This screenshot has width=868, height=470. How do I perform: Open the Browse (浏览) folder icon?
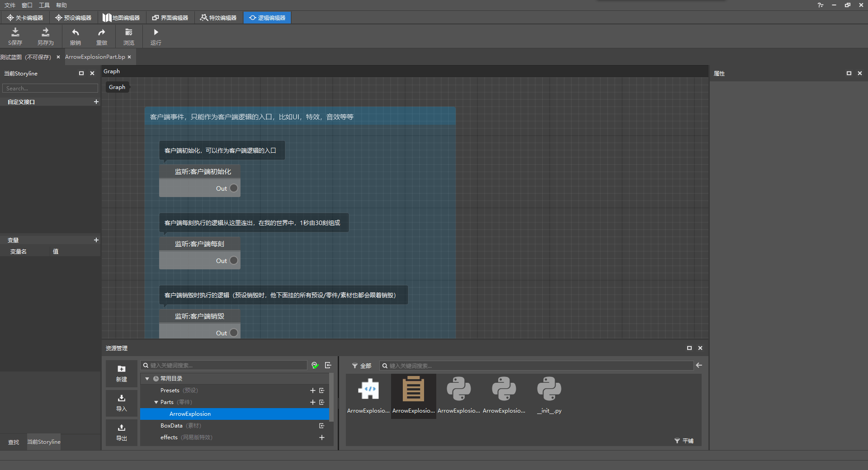click(x=129, y=36)
